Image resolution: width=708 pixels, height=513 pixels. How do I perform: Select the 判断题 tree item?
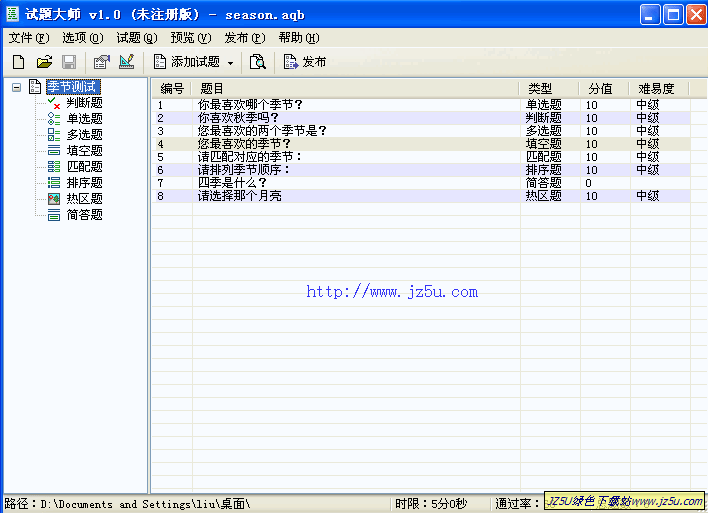pyautogui.click(x=84, y=103)
